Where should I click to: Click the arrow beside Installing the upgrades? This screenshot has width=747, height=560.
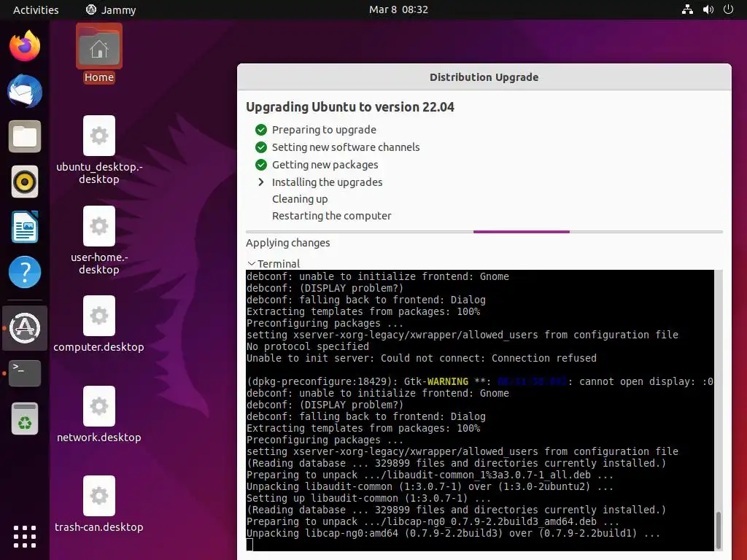click(261, 182)
